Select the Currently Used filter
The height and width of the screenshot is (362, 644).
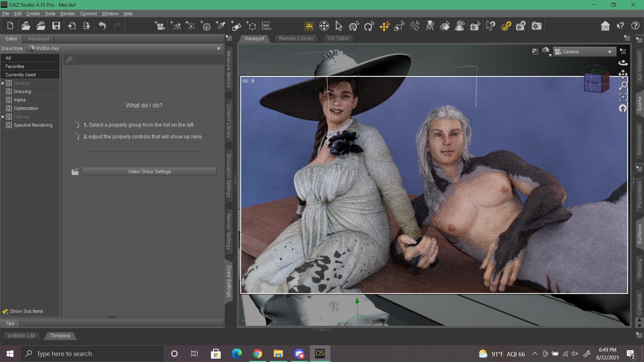tap(20, 75)
